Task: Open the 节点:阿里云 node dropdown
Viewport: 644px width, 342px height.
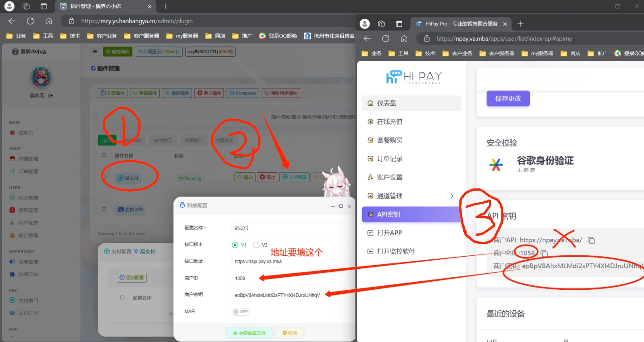Action: (x=159, y=52)
